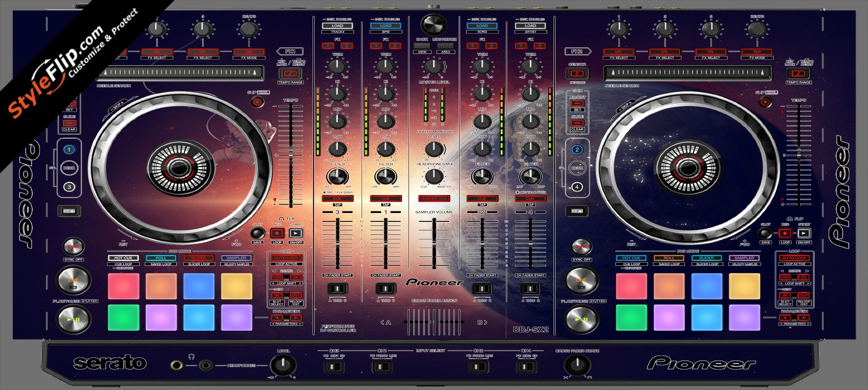
Task: Click right deck FLIP START button
Action: 804,233
